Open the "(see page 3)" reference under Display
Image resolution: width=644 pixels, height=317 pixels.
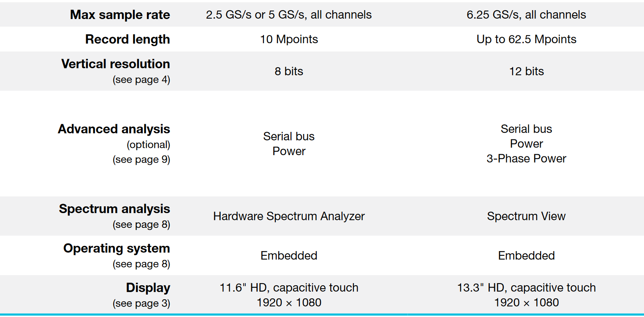141,303
